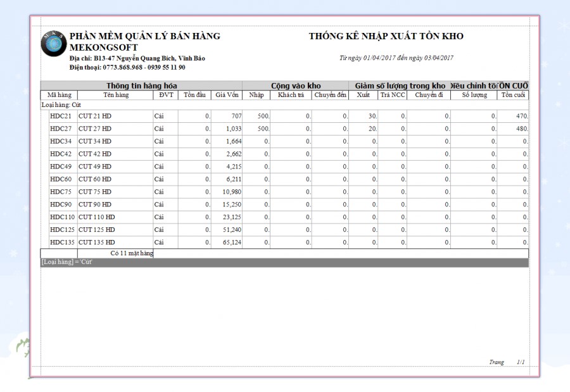Click the Xuất value 20 for HDC27
This screenshot has width=570, height=392.
372,129
